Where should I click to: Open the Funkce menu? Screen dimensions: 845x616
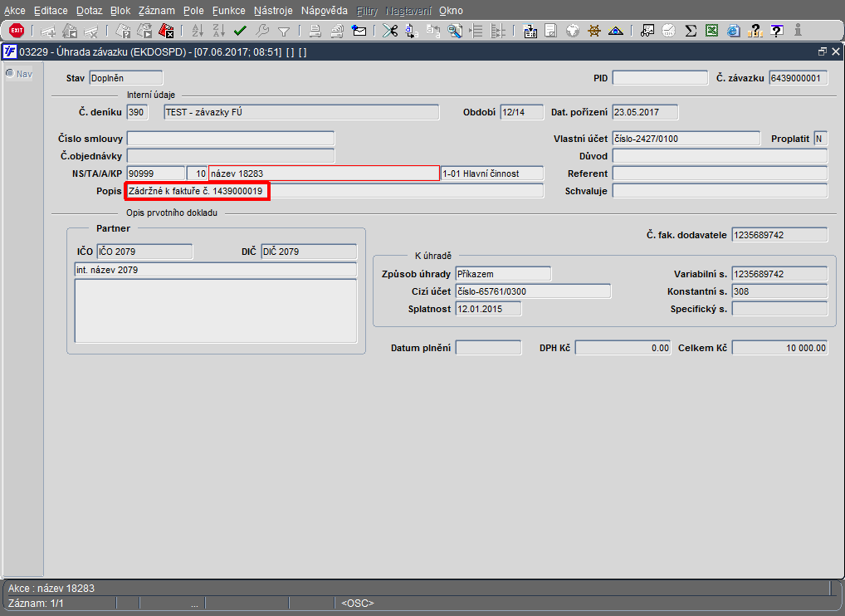228,11
